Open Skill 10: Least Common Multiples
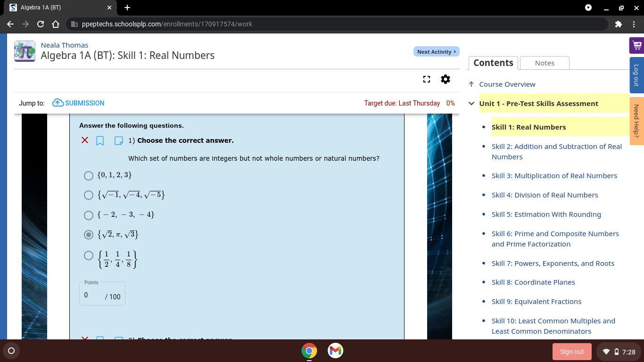This screenshot has height=362, width=644. [553, 326]
